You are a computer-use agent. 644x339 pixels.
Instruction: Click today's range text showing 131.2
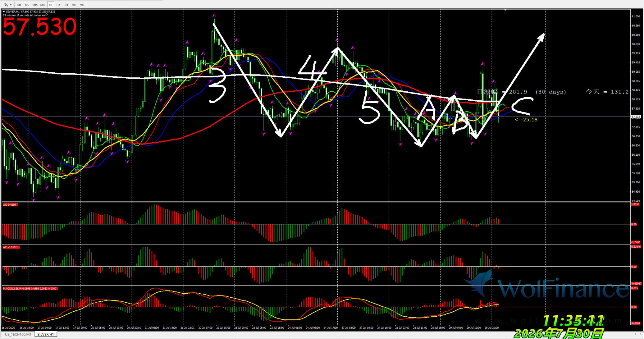607,92
